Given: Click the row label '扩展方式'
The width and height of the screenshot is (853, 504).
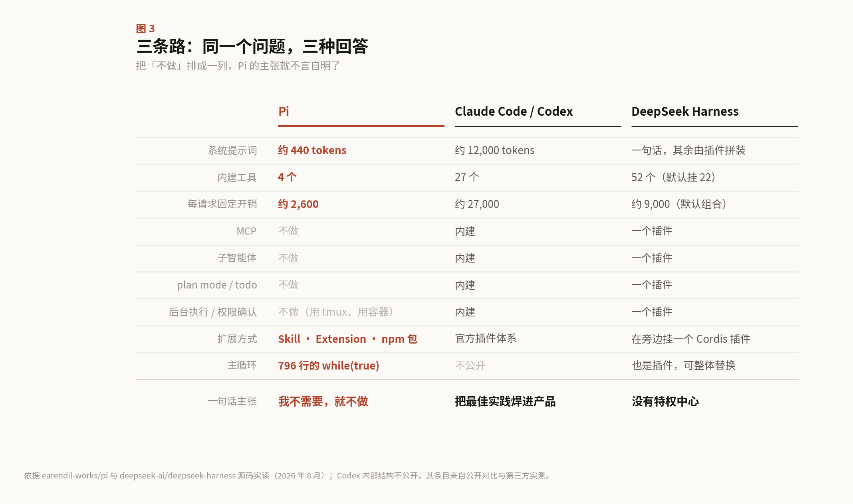Looking at the screenshot, I should [237, 339].
